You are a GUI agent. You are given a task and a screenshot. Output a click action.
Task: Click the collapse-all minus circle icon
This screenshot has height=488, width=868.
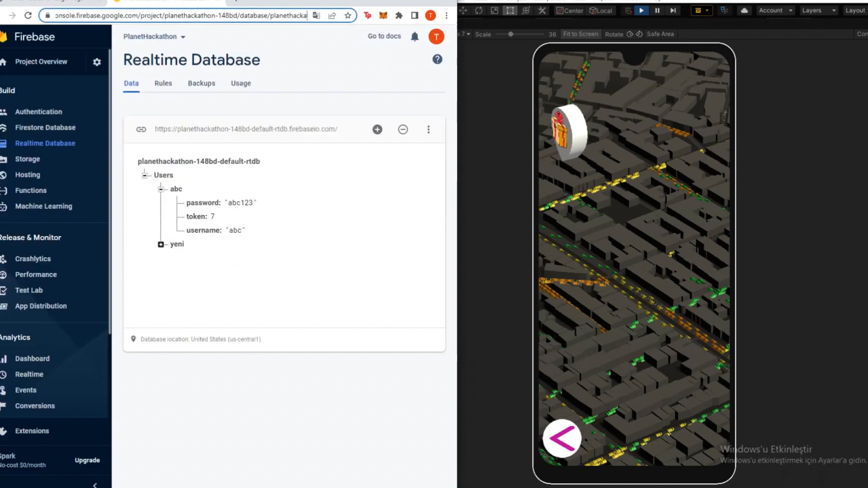403,129
